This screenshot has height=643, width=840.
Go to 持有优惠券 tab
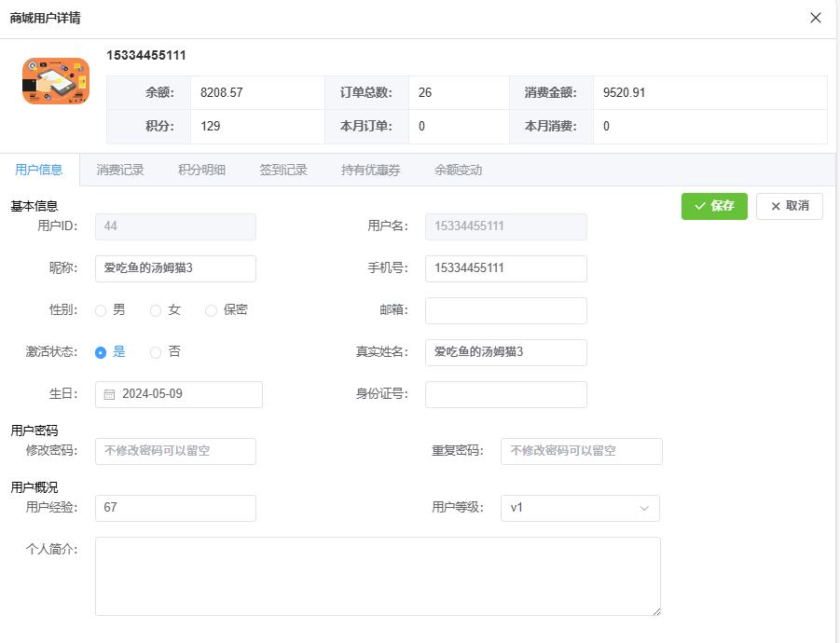click(371, 170)
